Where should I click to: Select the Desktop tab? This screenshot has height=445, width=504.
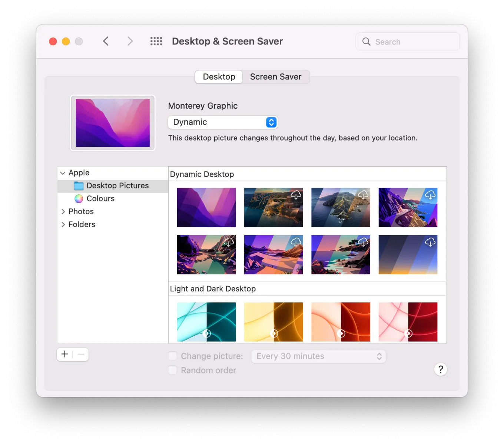pos(218,77)
